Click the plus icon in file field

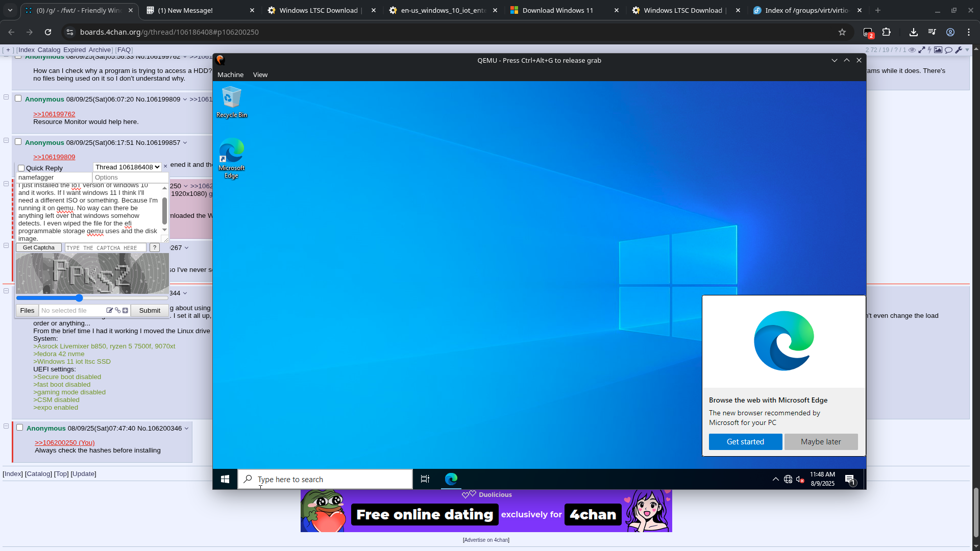125,310
